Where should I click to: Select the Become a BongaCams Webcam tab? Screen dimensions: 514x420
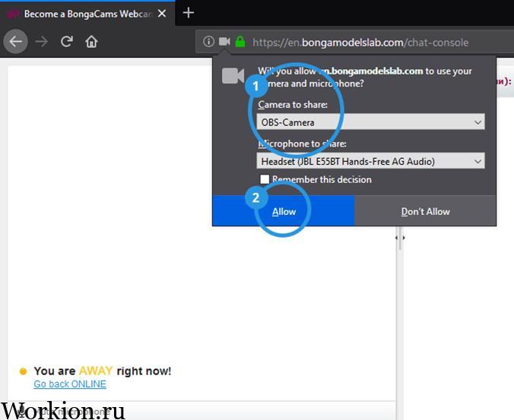[87, 14]
